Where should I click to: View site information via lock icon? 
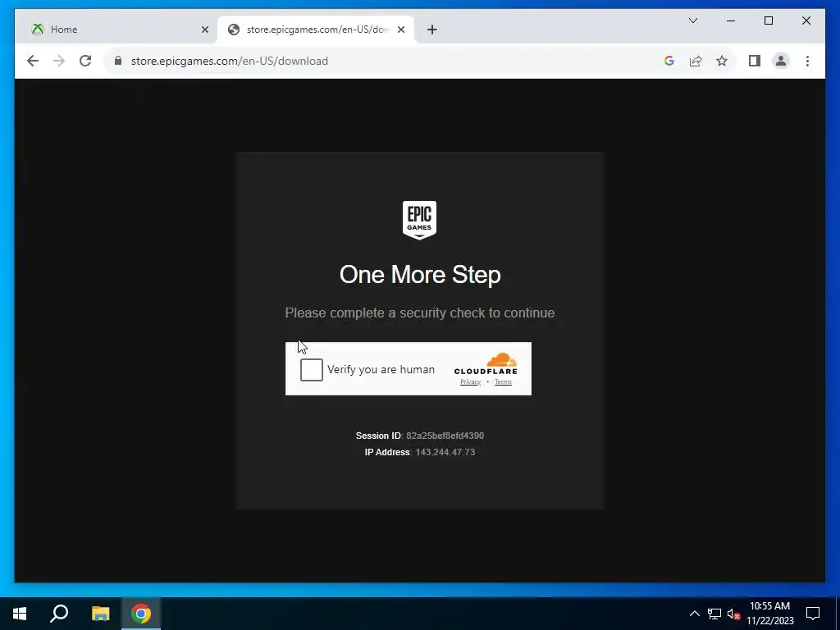118,61
